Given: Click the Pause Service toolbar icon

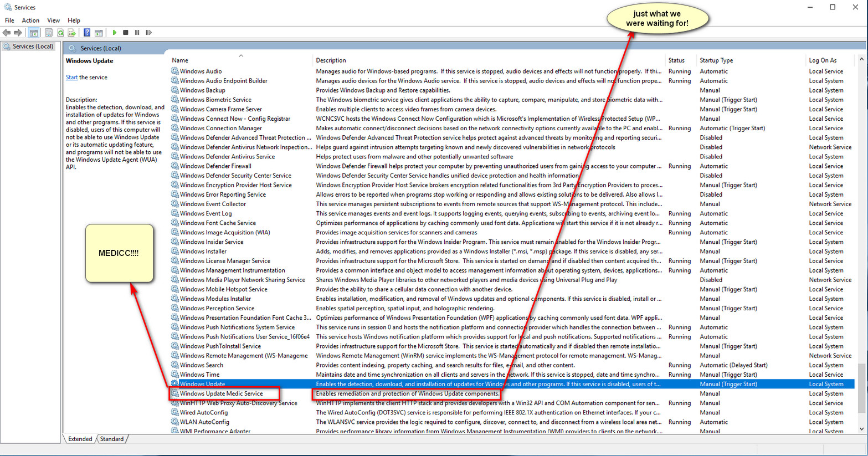Looking at the screenshot, I should click(x=137, y=33).
